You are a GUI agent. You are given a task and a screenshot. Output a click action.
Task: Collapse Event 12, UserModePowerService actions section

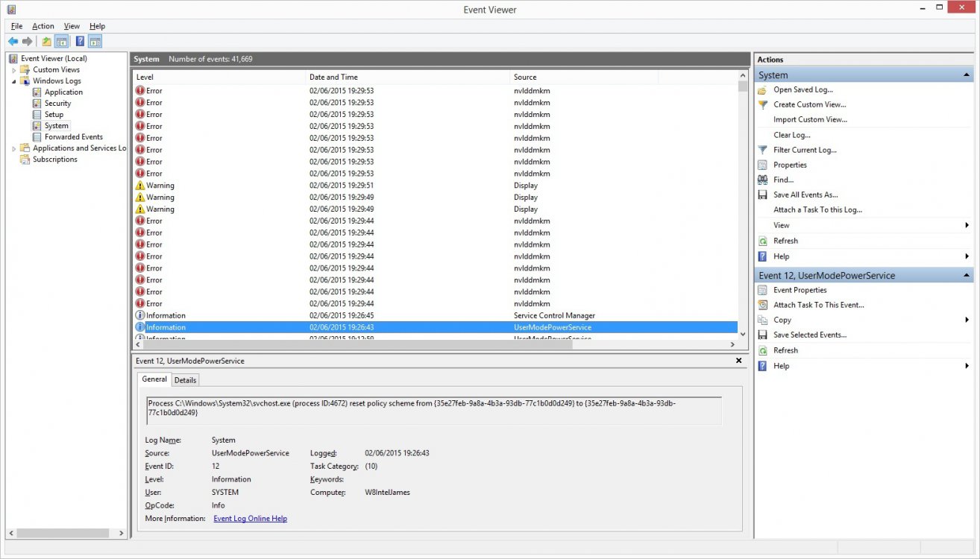click(967, 274)
